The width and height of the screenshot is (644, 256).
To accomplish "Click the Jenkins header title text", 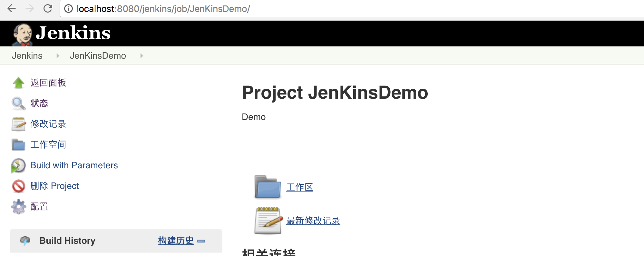I will [73, 33].
